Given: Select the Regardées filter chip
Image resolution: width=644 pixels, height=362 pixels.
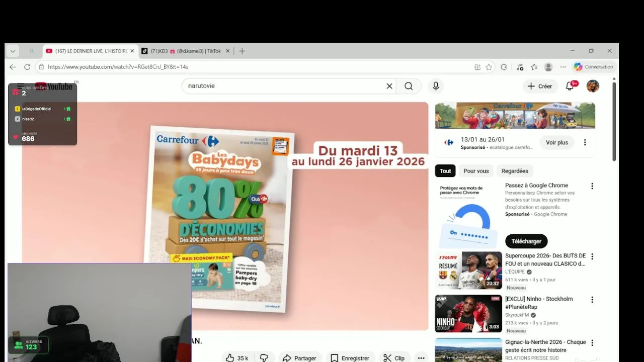Looking at the screenshot, I should (x=515, y=171).
